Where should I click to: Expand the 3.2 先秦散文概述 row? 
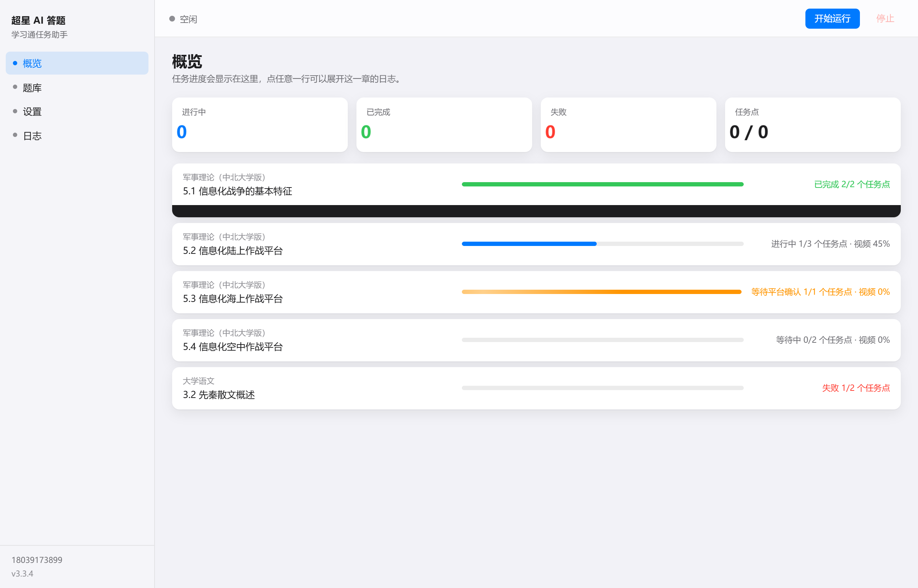[x=536, y=388]
